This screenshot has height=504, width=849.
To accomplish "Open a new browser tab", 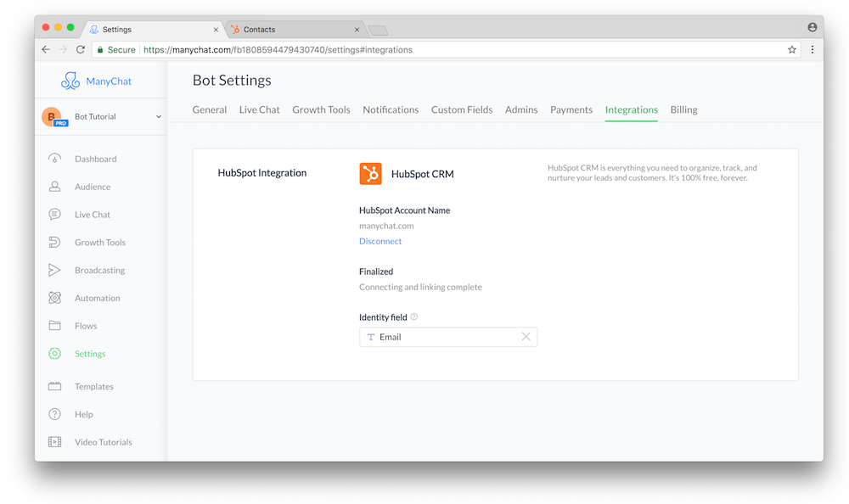I will coord(378,31).
